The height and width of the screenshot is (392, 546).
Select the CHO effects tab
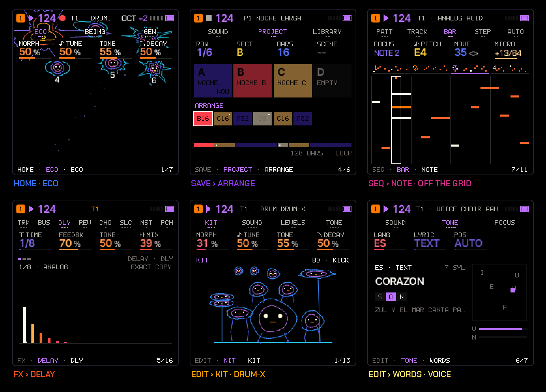(x=105, y=223)
